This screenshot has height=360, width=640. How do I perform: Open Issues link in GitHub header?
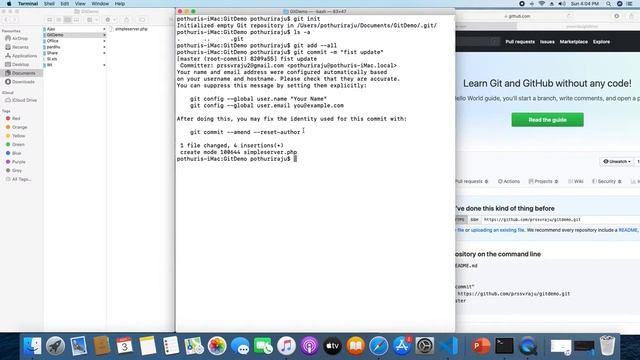point(547,42)
